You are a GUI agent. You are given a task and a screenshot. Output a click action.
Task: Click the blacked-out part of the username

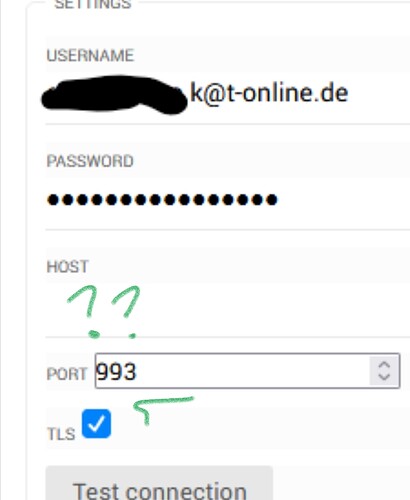(x=114, y=95)
